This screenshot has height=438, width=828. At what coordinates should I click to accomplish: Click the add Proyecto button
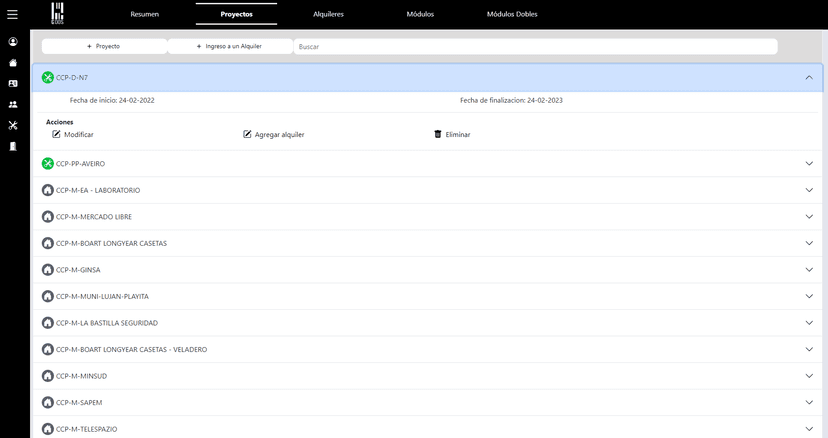pyautogui.click(x=103, y=47)
